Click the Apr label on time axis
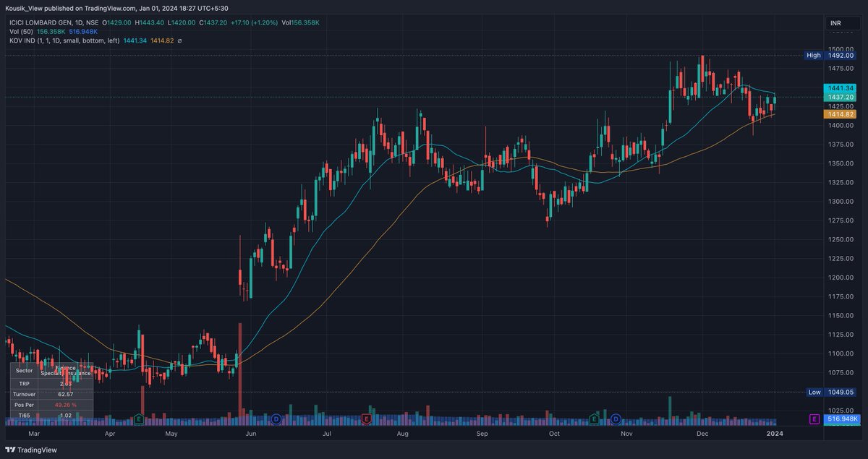Screen dimensions: 868x459 110,434
